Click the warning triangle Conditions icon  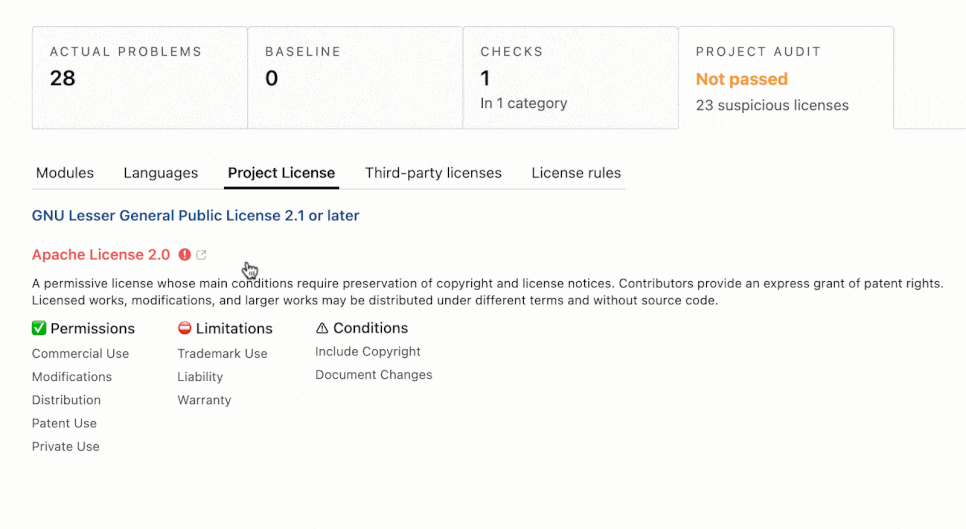[x=322, y=328]
